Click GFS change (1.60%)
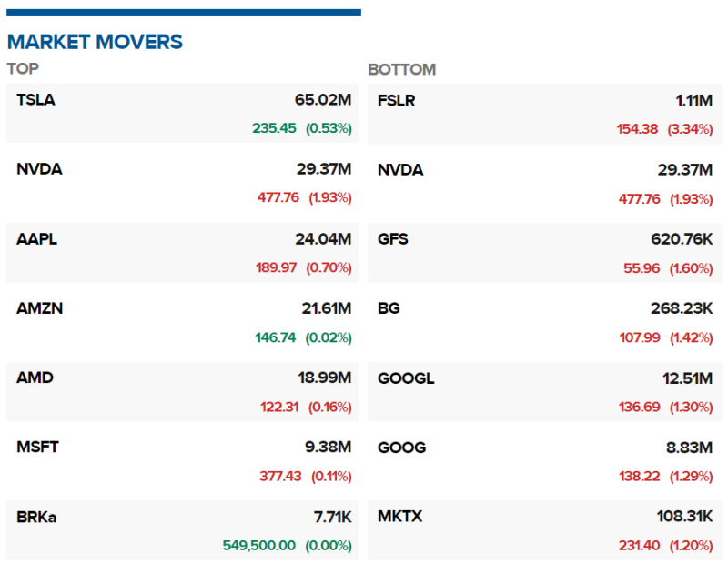 click(692, 268)
